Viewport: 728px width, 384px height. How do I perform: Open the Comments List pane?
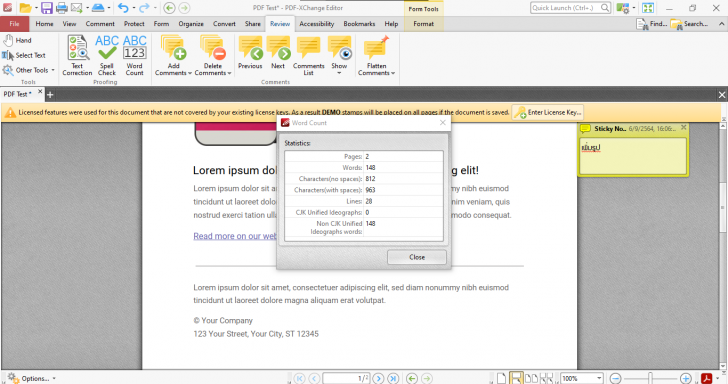click(309, 55)
